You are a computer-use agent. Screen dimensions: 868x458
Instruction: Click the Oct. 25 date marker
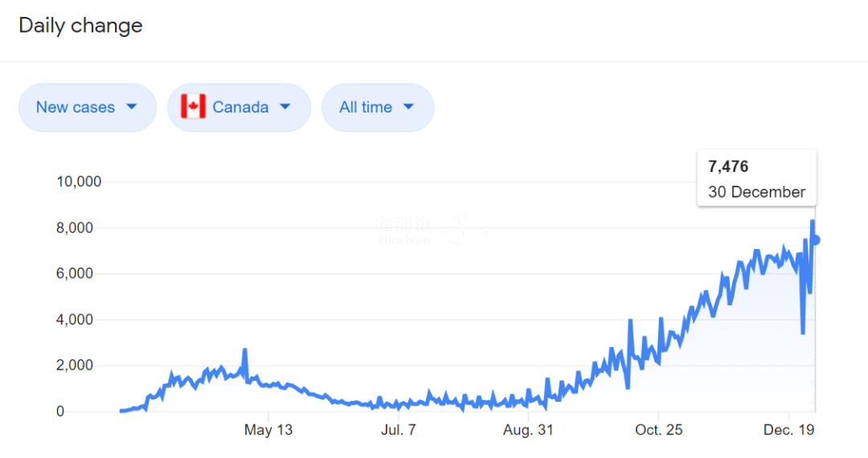point(658,430)
